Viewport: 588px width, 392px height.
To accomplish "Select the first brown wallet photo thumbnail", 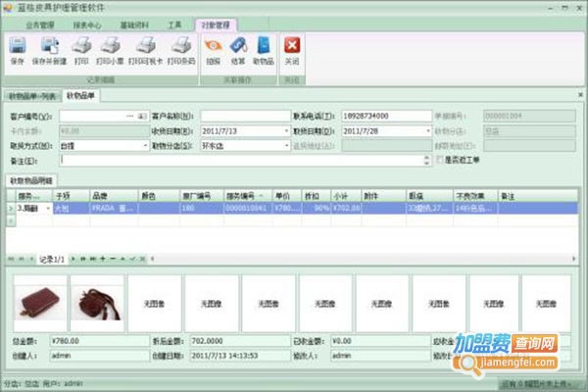I will click(x=39, y=302).
